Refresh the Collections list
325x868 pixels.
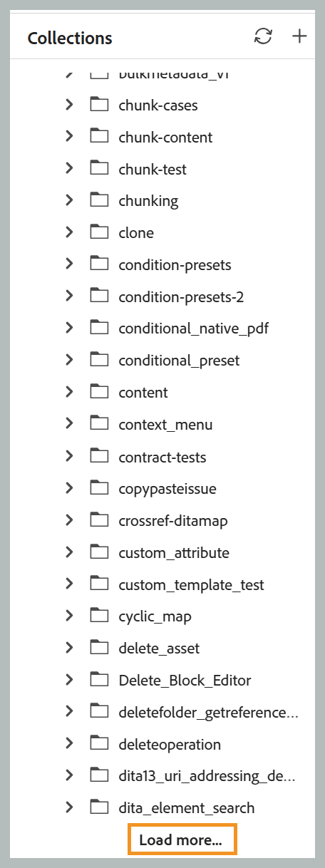pos(263,37)
